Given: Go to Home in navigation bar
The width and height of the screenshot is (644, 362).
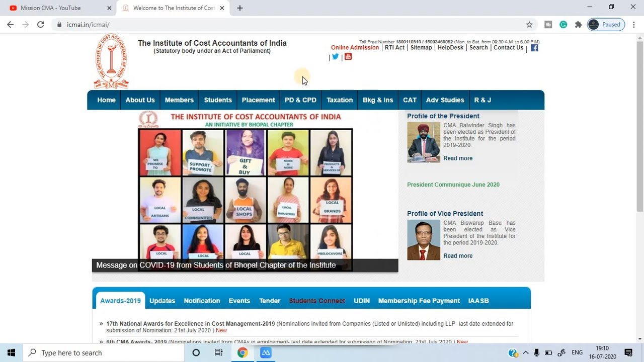Looking at the screenshot, I should click(x=106, y=100).
